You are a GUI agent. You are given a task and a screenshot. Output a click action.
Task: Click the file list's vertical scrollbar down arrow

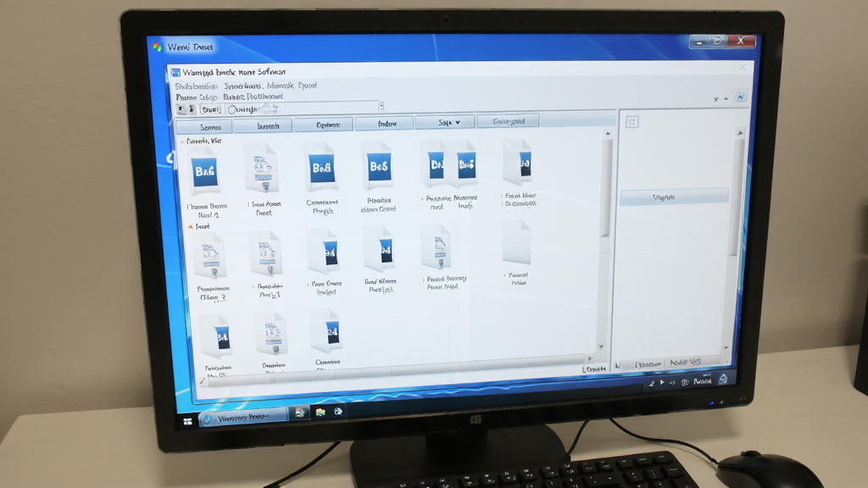pos(601,347)
